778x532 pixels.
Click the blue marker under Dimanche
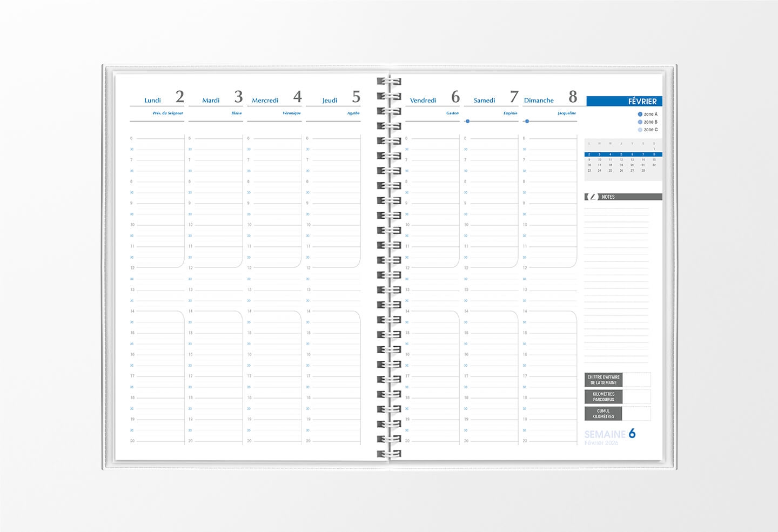coord(527,121)
